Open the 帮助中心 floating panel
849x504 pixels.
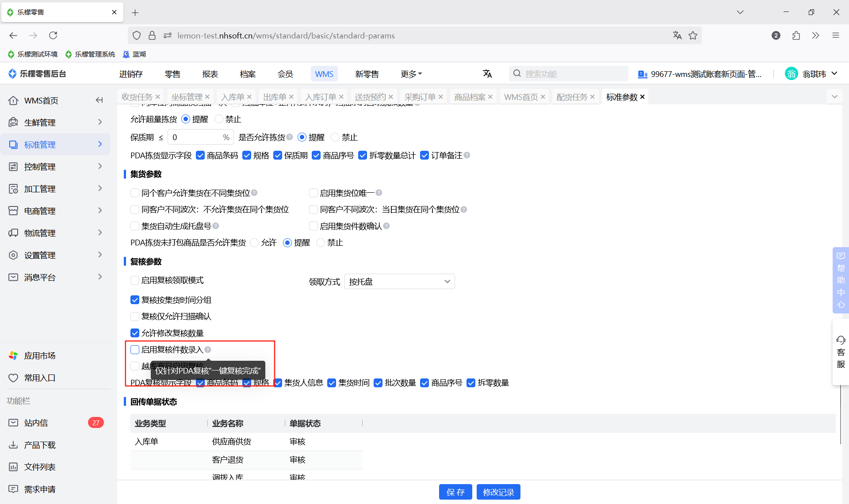click(x=841, y=280)
